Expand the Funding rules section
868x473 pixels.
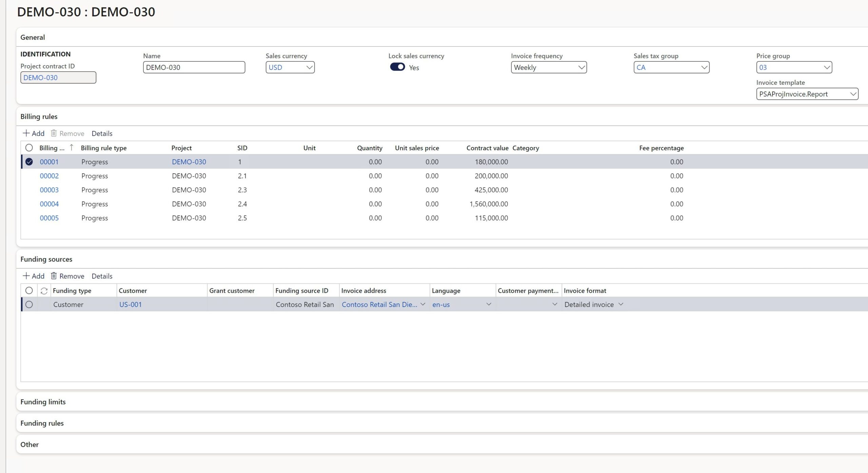42,423
